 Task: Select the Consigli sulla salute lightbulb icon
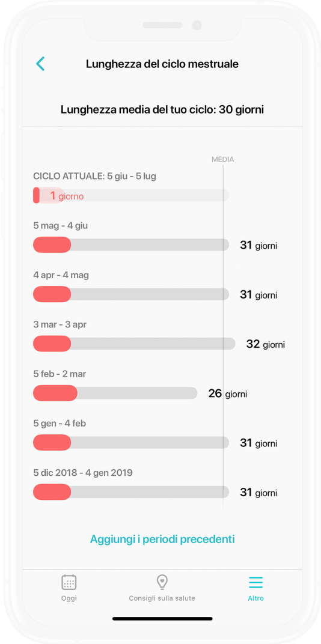pos(162,582)
